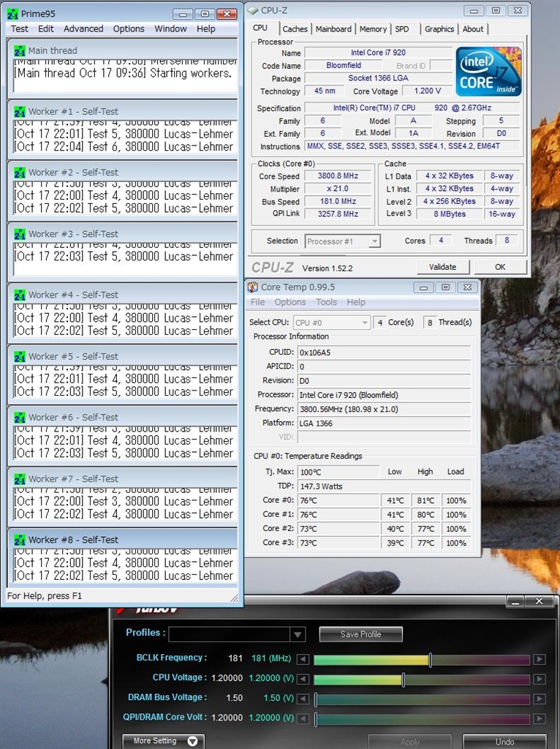Switch to the About tab in CPU-Z
This screenshot has width=560, height=749.
click(x=472, y=29)
